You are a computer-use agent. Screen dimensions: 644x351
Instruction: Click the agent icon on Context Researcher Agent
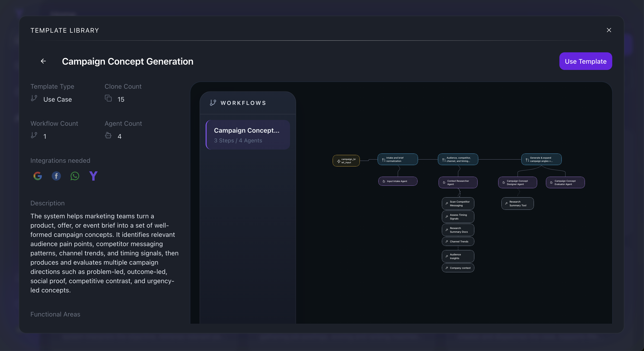point(444,182)
